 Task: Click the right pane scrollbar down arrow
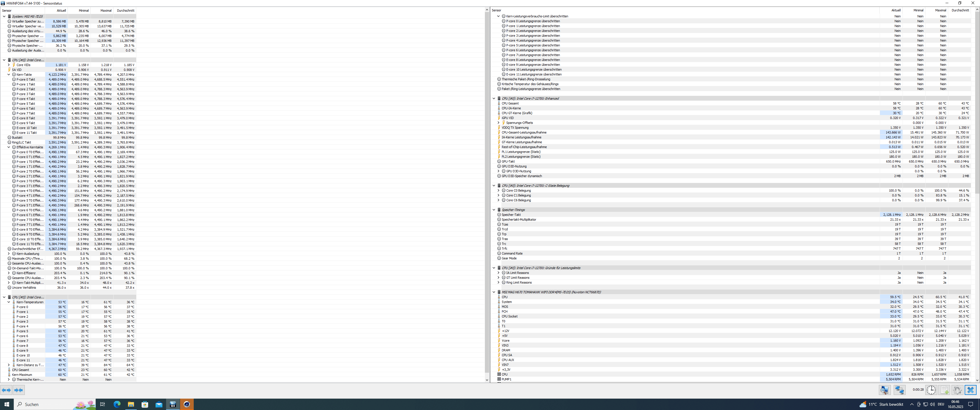(977, 380)
